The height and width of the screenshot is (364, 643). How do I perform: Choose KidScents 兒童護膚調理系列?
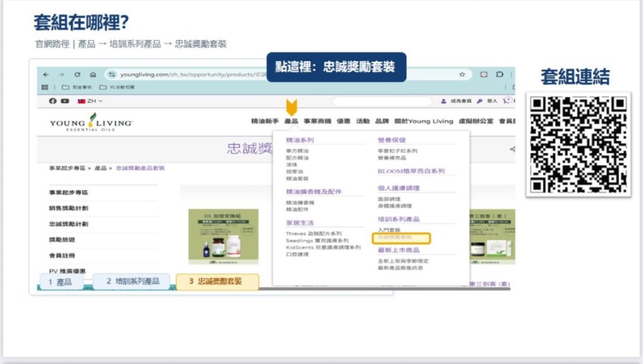point(323,247)
